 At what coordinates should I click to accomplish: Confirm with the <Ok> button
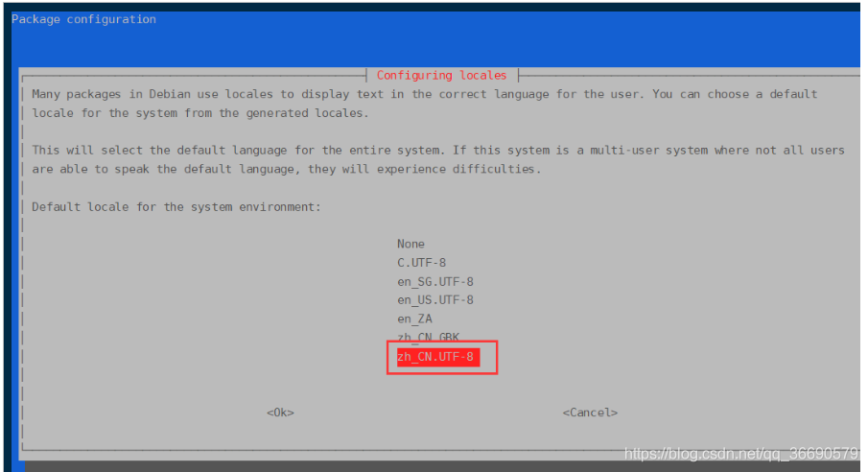coord(280,413)
